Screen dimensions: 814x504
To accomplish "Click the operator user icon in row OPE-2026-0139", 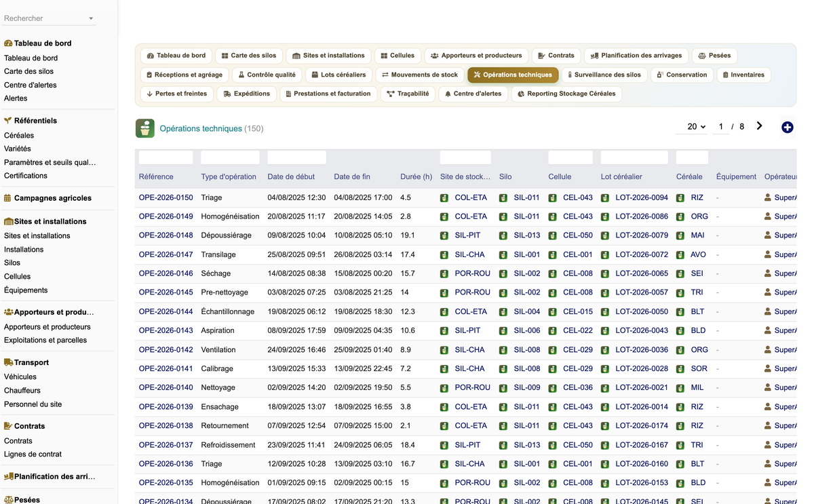I will pyautogui.click(x=768, y=406).
